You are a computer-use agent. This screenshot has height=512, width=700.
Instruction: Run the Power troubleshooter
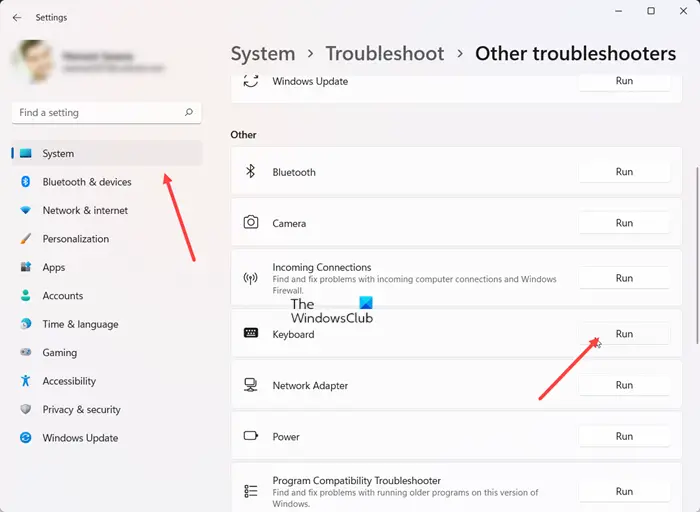click(624, 436)
